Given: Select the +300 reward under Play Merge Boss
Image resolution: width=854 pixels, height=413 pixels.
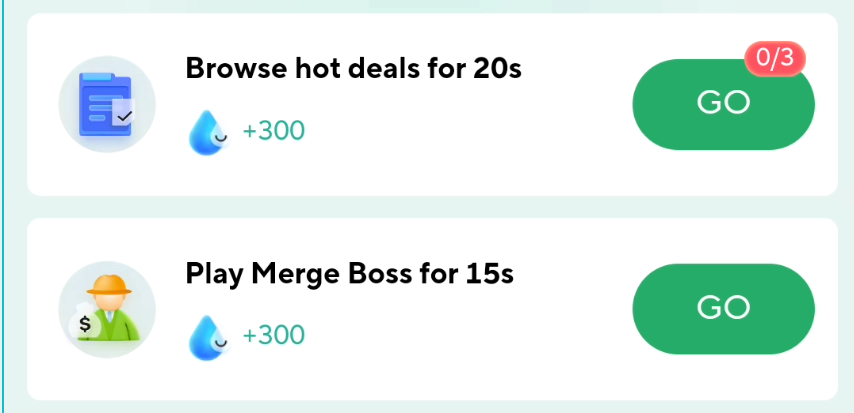Looking at the screenshot, I should 273,335.
